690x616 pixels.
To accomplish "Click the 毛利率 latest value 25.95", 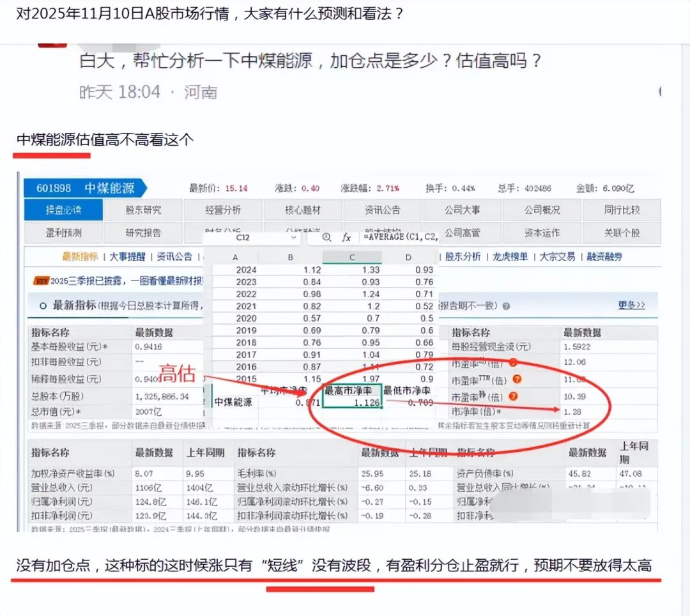I will pyautogui.click(x=372, y=474).
